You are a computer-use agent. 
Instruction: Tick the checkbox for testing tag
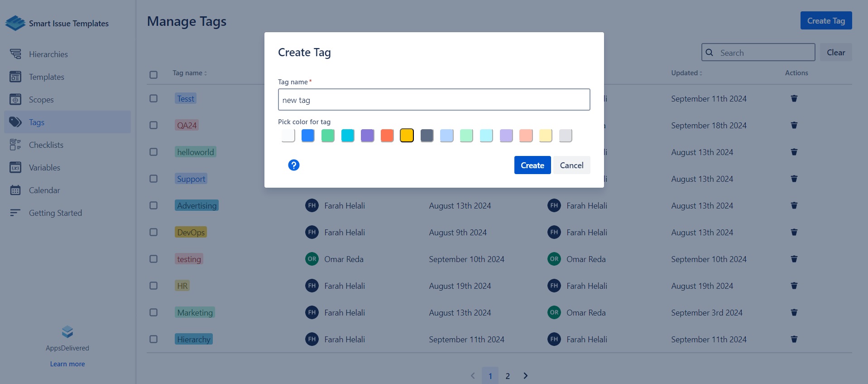point(153,259)
